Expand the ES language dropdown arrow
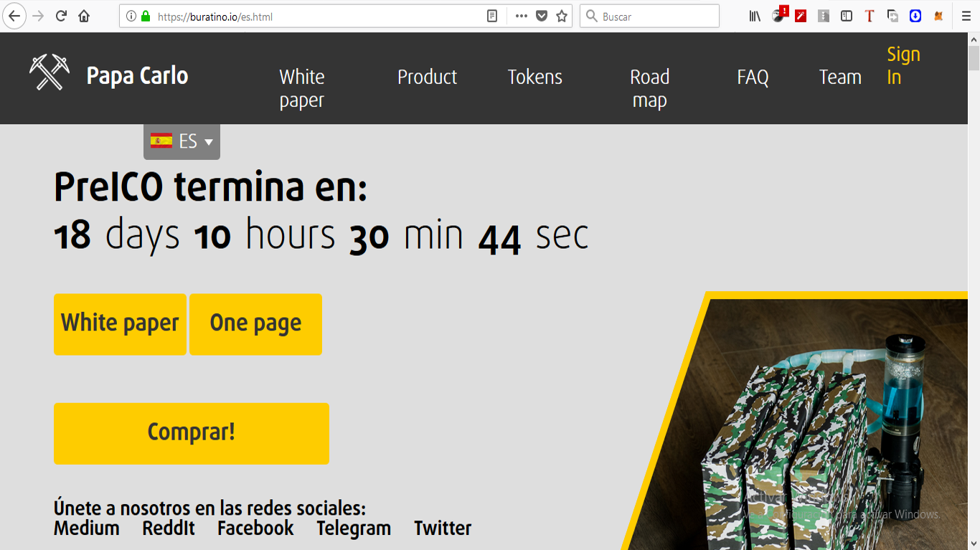The image size is (980, 550). point(209,142)
